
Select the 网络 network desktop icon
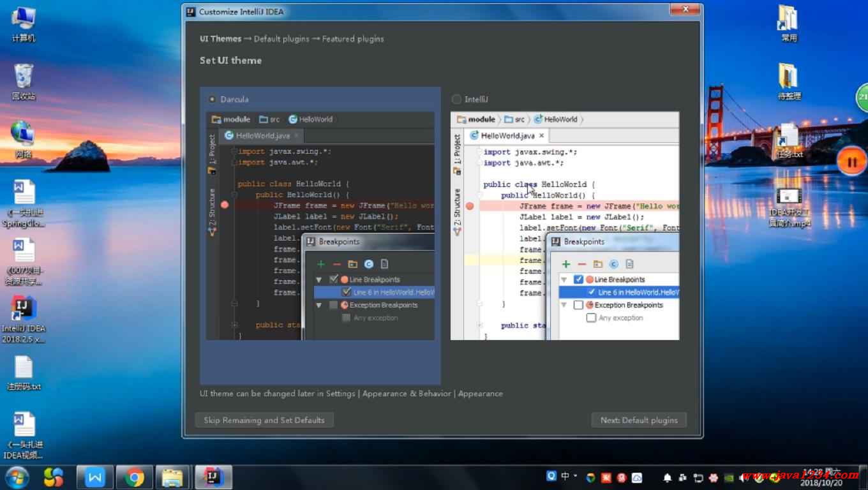coord(24,140)
